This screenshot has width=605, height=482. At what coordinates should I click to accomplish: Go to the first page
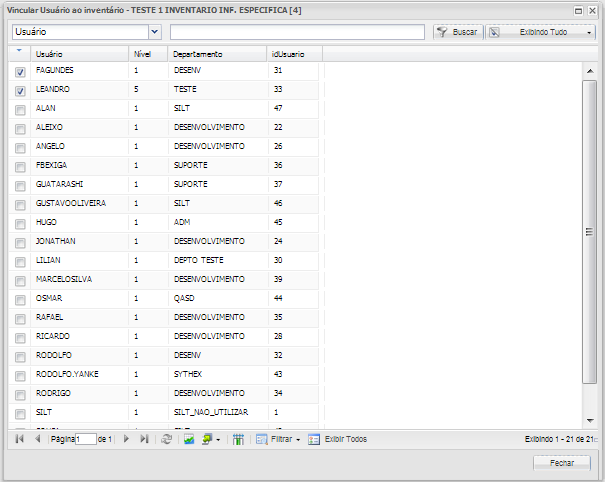[19, 439]
